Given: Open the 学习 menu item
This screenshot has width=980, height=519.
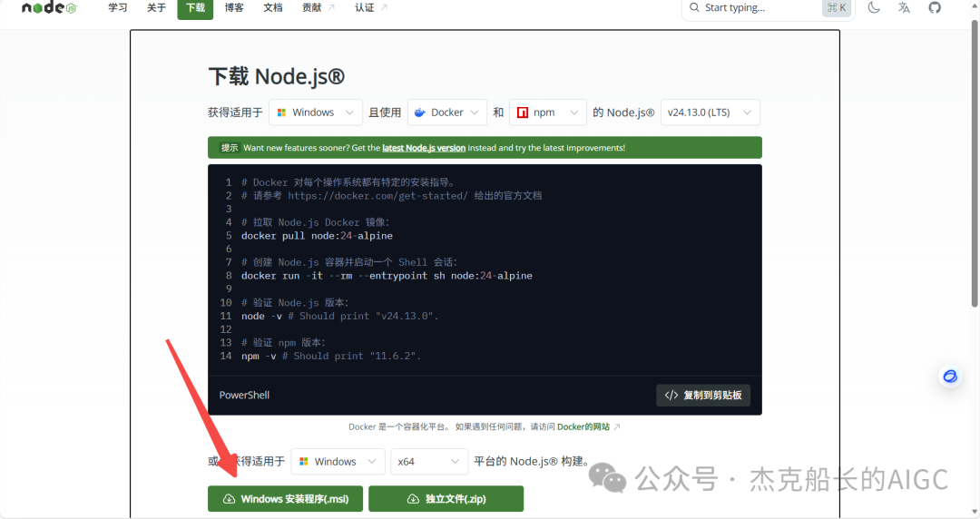Looking at the screenshot, I should [117, 7].
